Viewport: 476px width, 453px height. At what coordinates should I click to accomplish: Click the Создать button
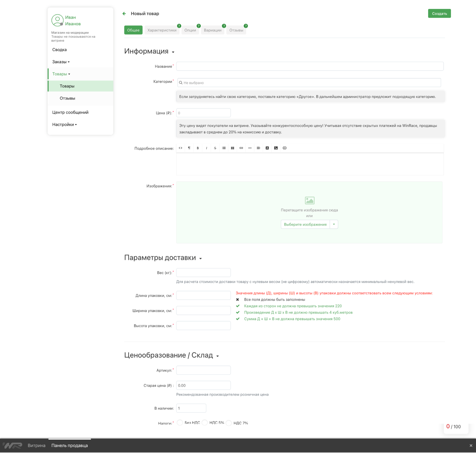439,13
